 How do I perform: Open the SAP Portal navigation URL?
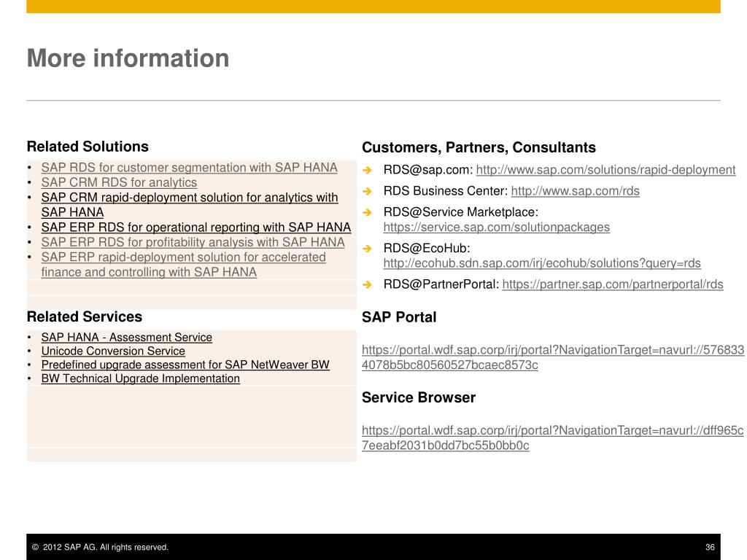[x=553, y=357]
